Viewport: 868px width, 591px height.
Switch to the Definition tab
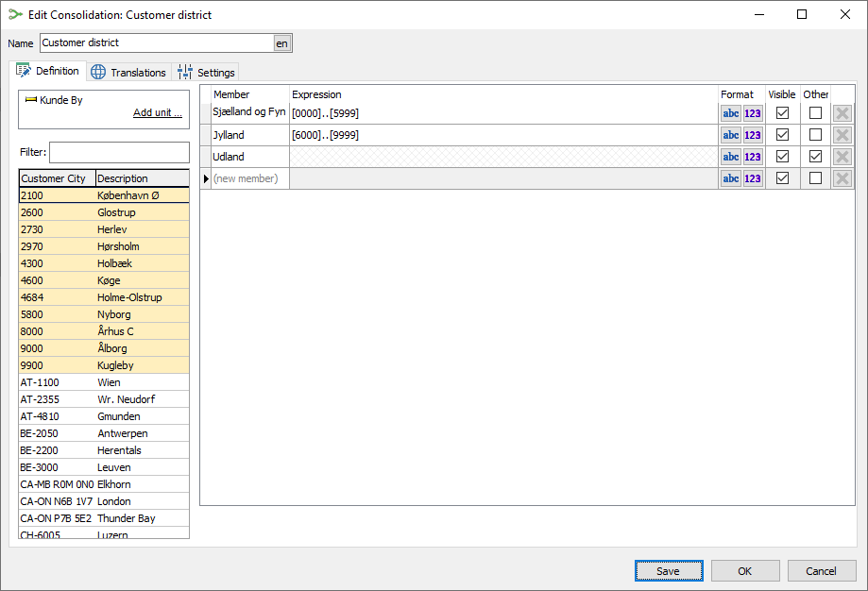click(x=47, y=71)
